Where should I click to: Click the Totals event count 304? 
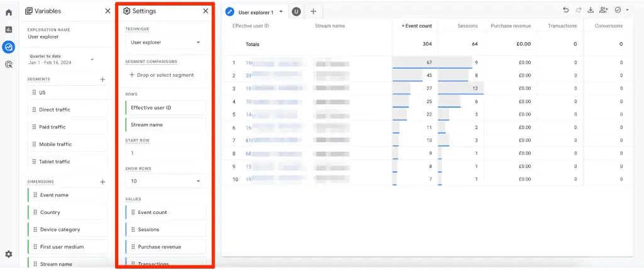click(427, 44)
